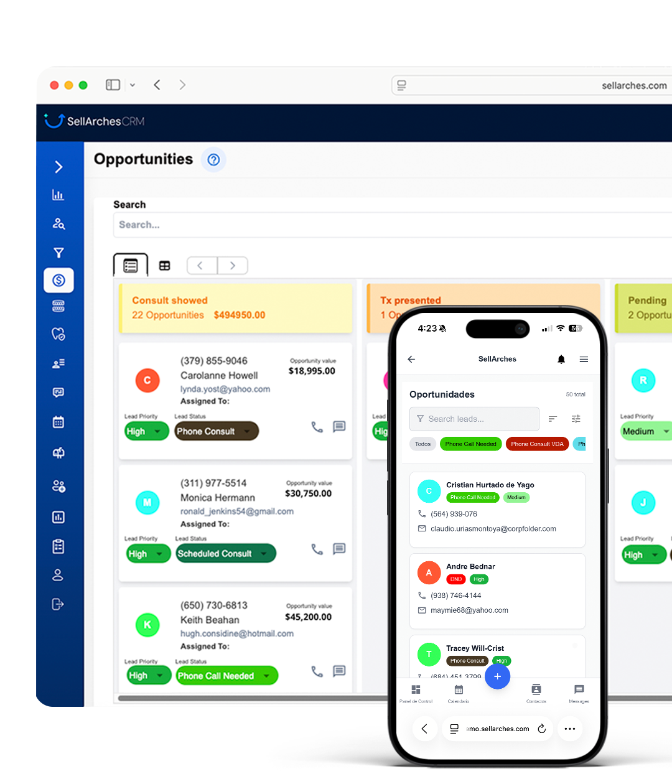Tap the phone app back arrow

(411, 359)
